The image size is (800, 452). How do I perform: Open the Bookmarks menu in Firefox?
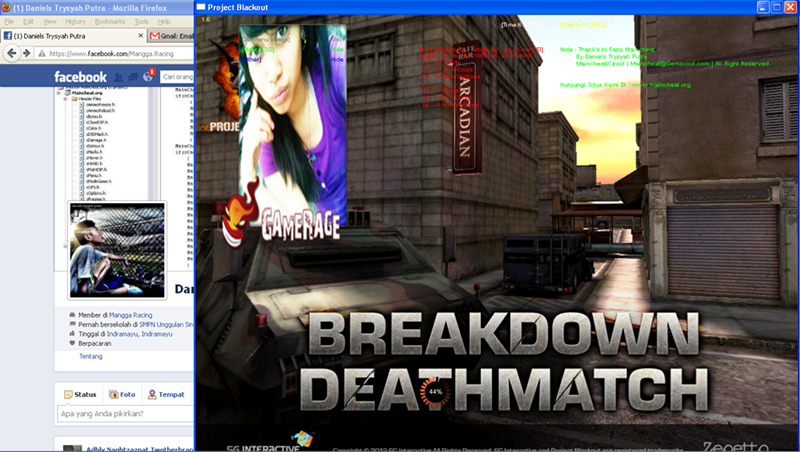click(110, 21)
